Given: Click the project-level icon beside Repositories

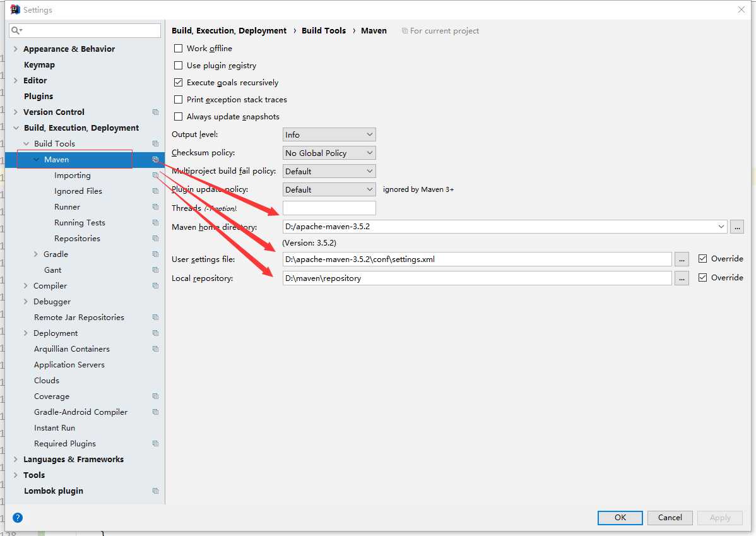Looking at the screenshot, I should click(x=155, y=239).
